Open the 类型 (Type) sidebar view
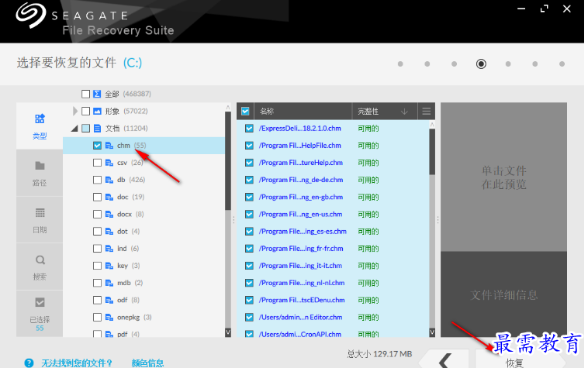 click(x=40, y=126)
